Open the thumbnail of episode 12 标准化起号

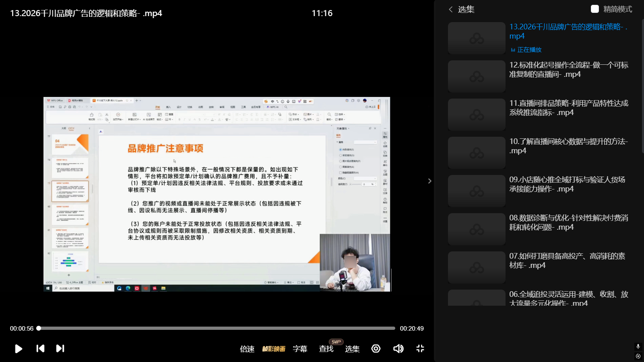pyautogui.click(x=477, y=76)
